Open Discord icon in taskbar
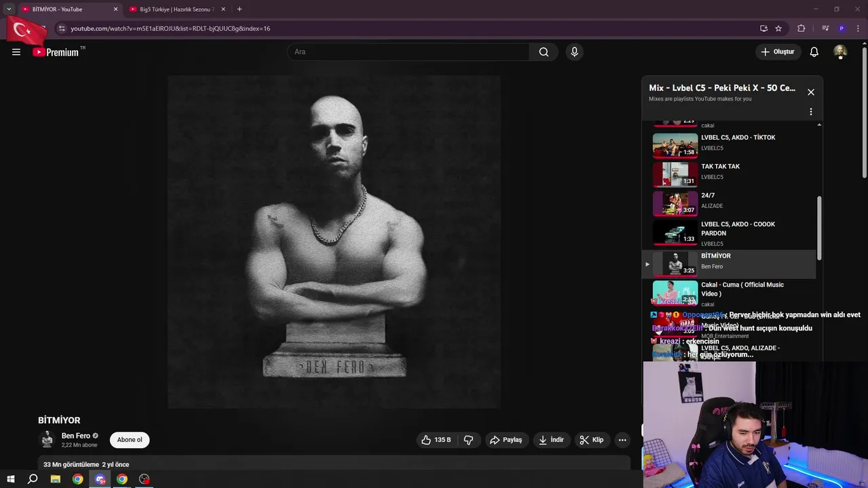Screen dimensions: 868x488 pos(100,479)
